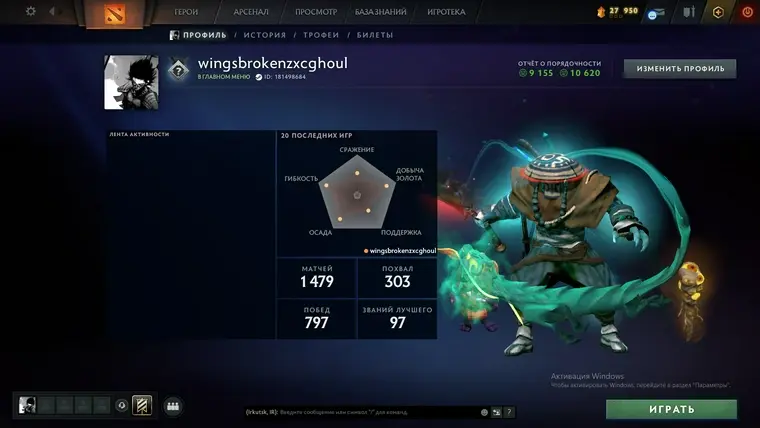Open the settings gear in top-left
760x428 pixels.
31,11
